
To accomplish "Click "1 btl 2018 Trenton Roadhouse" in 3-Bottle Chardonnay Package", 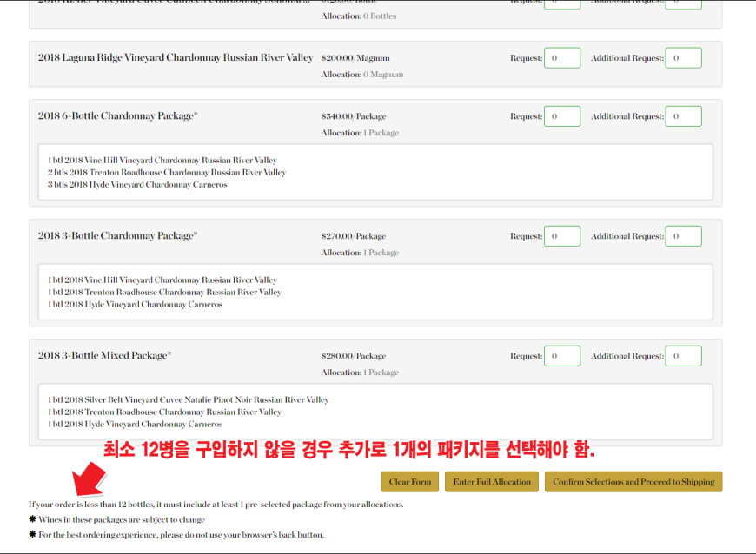I will (164, 293).
